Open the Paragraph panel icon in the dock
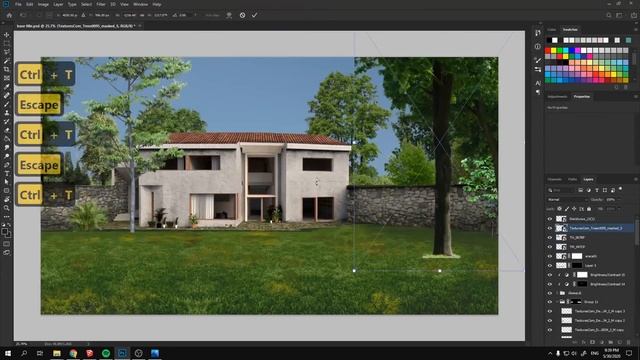The height and width of the screenshot is (360, 640). [x=538, y=92]
